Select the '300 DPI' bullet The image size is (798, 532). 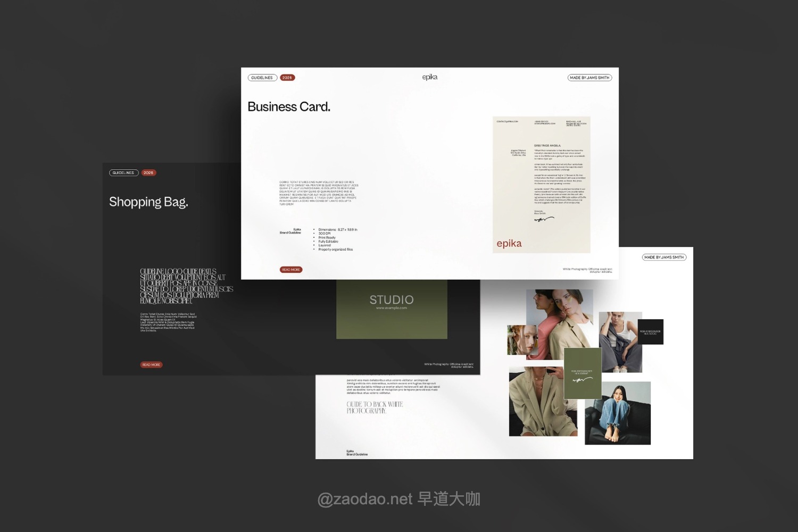click(325, 234)
